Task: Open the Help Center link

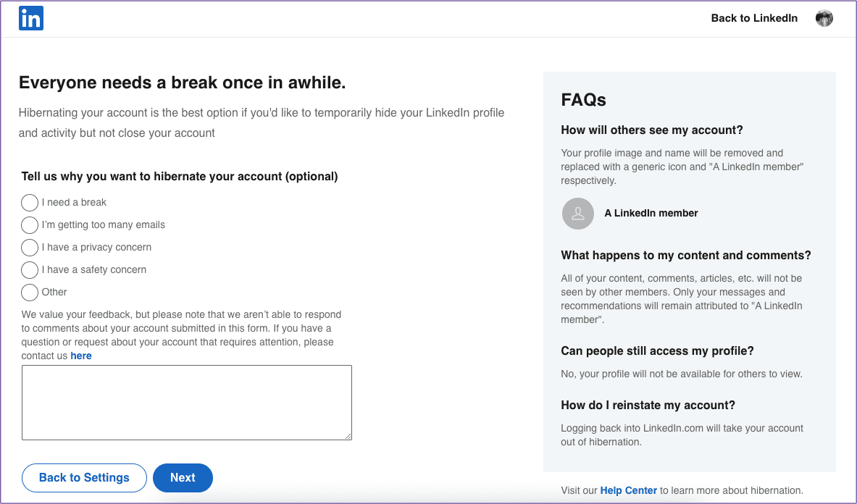Action: tap(627, 490)
